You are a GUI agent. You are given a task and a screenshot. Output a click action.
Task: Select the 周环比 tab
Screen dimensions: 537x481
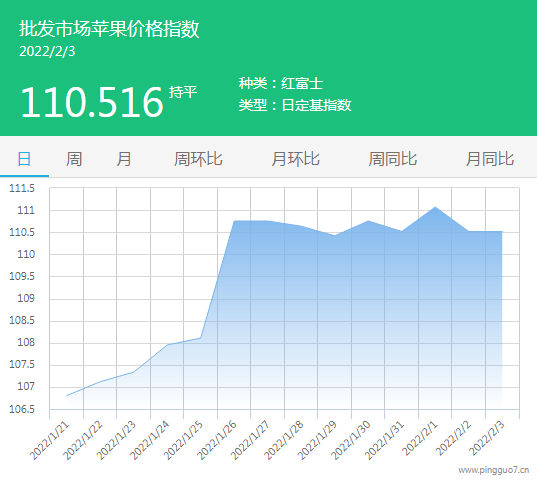click(198, 159)
